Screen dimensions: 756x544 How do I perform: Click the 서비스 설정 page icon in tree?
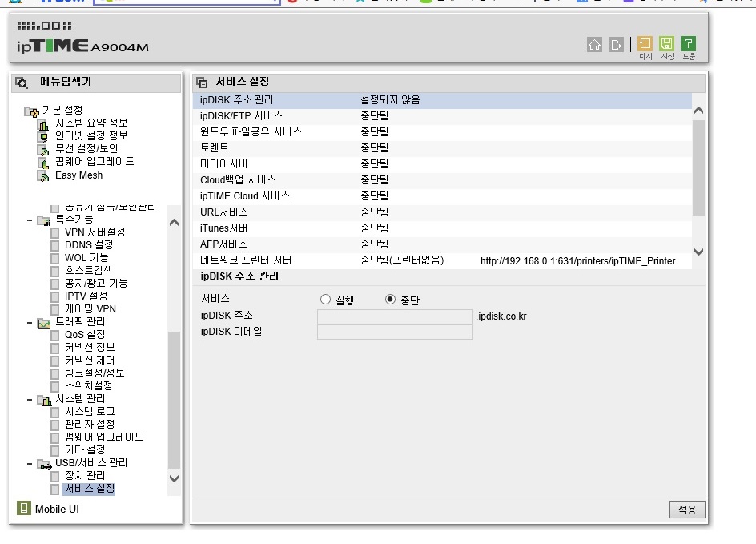click(x=55, y=489)
